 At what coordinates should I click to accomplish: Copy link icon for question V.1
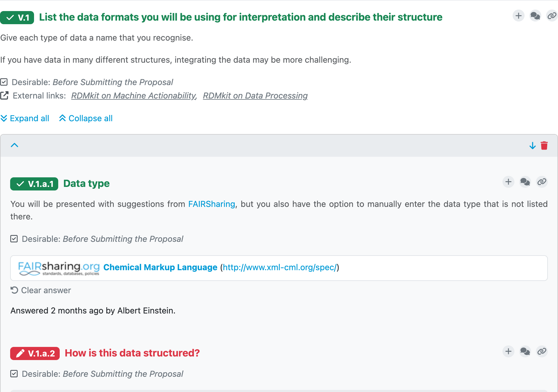pos(552,16)
